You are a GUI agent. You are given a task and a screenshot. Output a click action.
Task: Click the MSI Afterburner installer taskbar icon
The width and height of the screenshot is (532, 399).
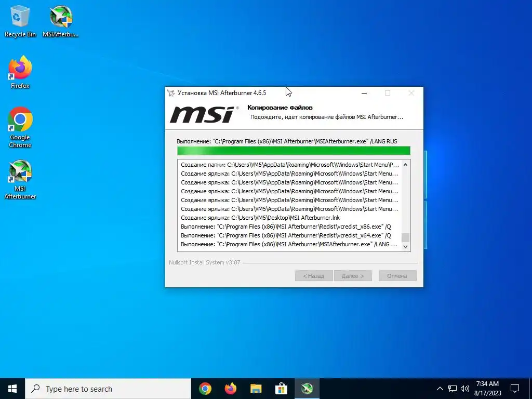[x=307, y=389]
